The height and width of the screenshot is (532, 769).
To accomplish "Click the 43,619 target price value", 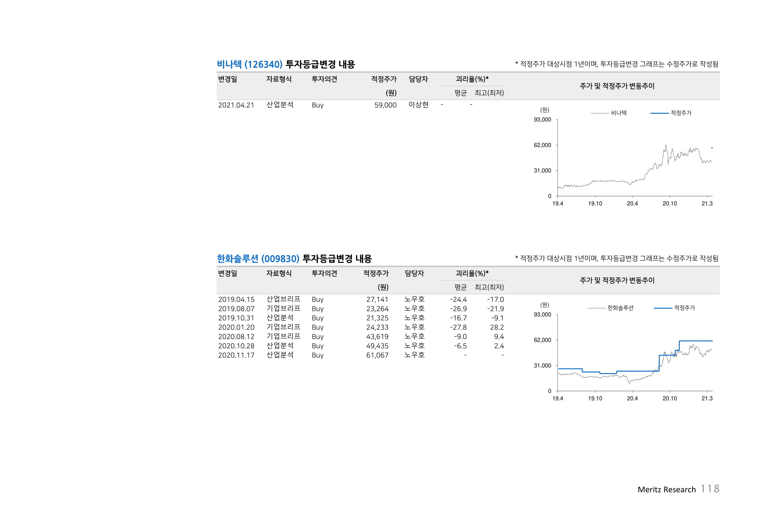I will tap(377, 337).
